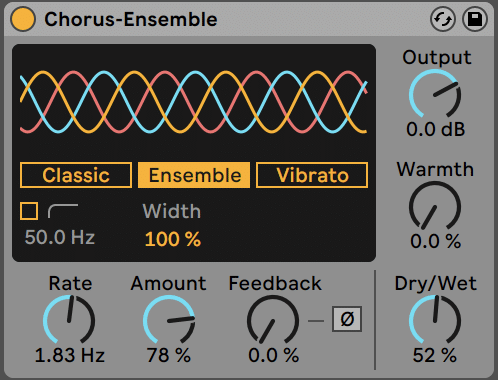The width and height of the screenshot is (498, 380).
Task: Click the Rate knob
Action: (x=69, y=320)
